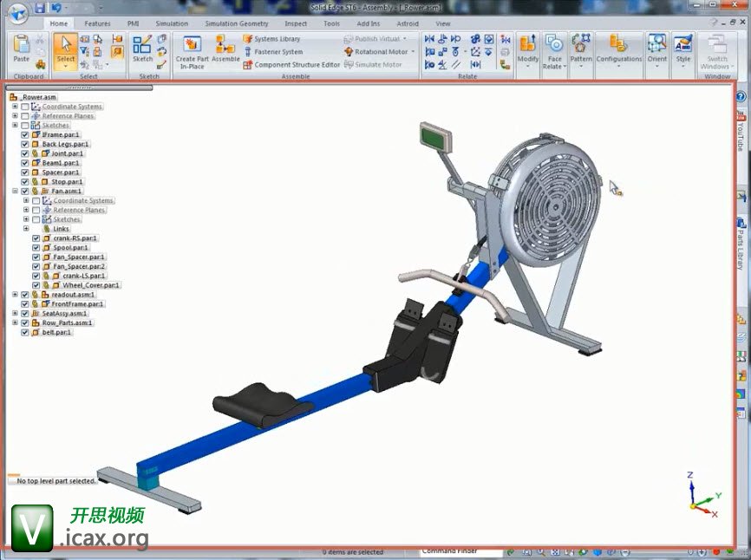Viewport: 751px width, 560px height.
Task: Expand the top-level Reference Planes node
Action: tap(15, 116)
